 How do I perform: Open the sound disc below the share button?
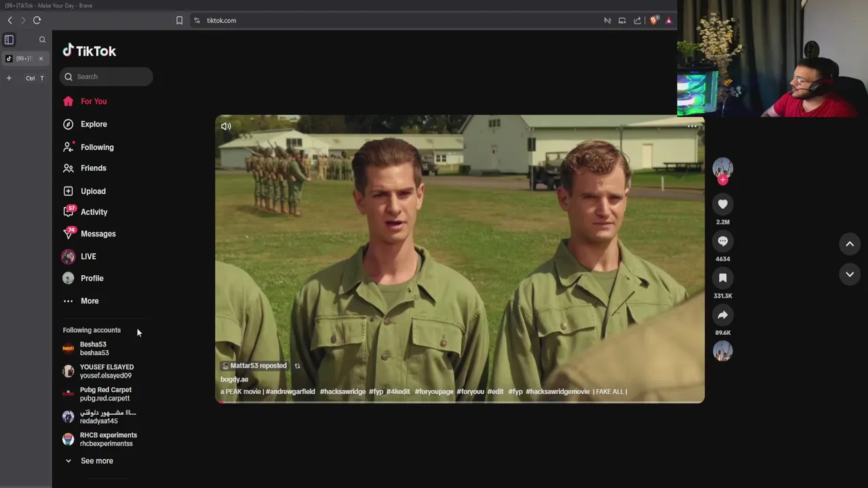point(723,350)
